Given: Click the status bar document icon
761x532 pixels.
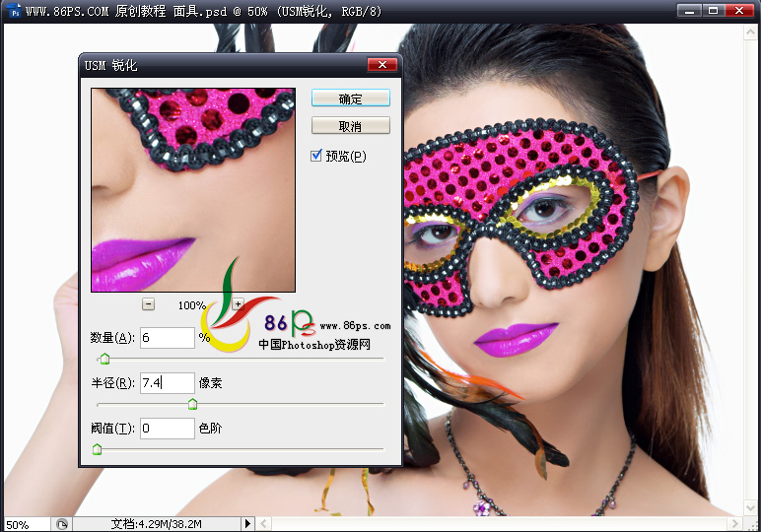Looking at the screenshot, I should [62, 524].
